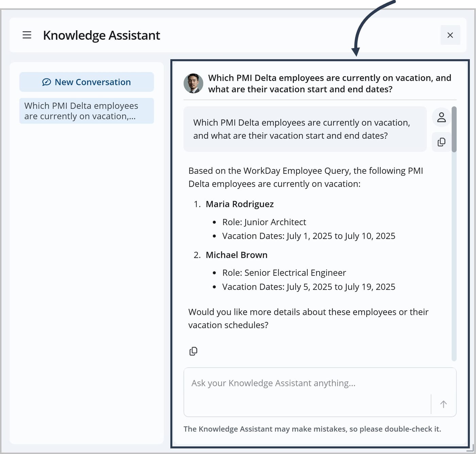Close the Knowledge Assistant panel
The width and height of the screenshot is (476, 454).
(x=450, y=35)
